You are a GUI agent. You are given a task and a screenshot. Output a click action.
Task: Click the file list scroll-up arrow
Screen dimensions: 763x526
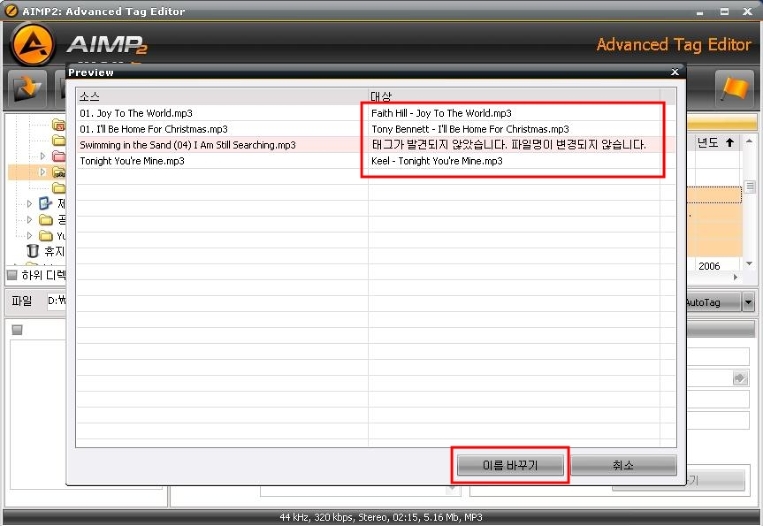pos(749,141)
